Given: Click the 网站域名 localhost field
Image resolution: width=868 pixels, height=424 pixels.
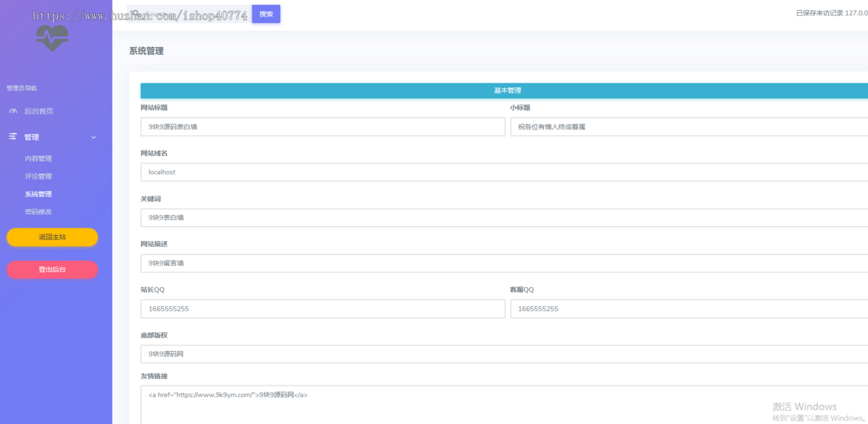Looking at the screenshot, I should (504, 172).
